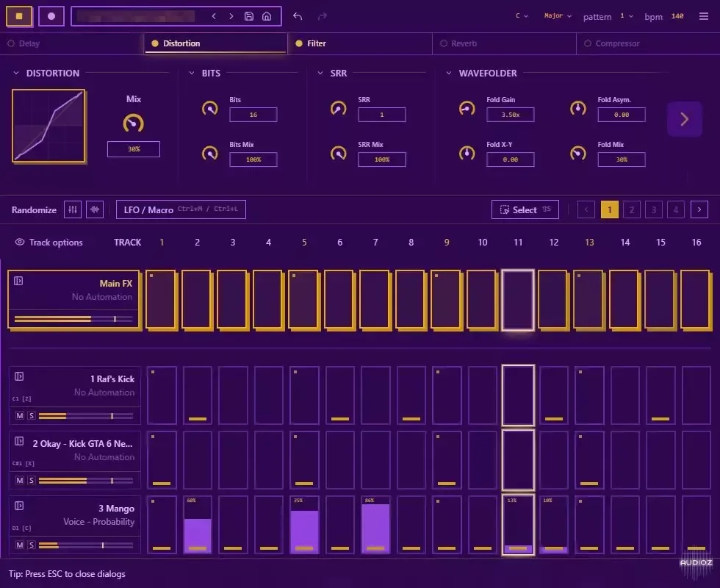The width and height of the screenshot is (720, 588).
Task: Click the Fold Asym. knob
Action: pos(578,109)
